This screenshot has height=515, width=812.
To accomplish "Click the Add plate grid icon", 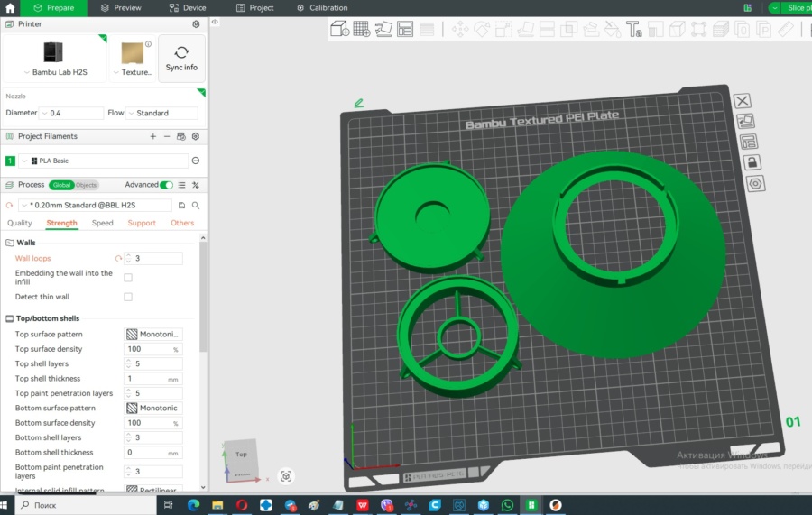I will 361,30.
